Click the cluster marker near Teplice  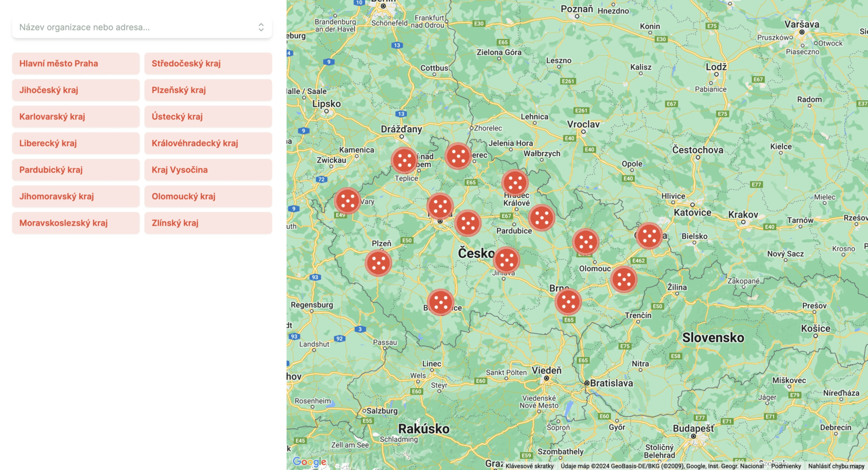(405, 160)
